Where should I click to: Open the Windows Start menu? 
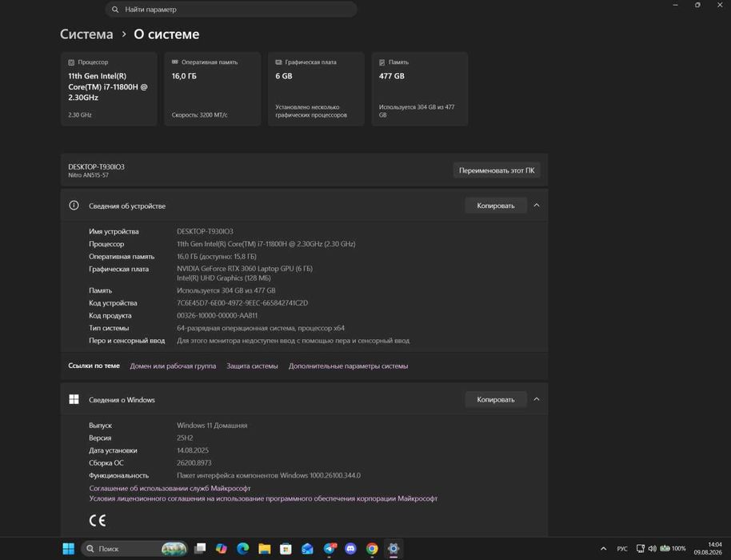pyautogui.click(x=69, y=549)
